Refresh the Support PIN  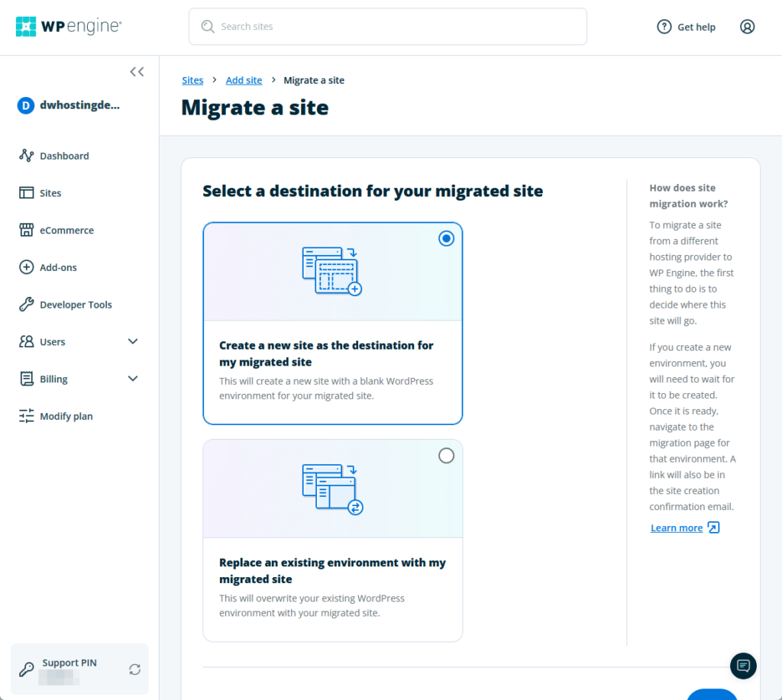[134, 669]
